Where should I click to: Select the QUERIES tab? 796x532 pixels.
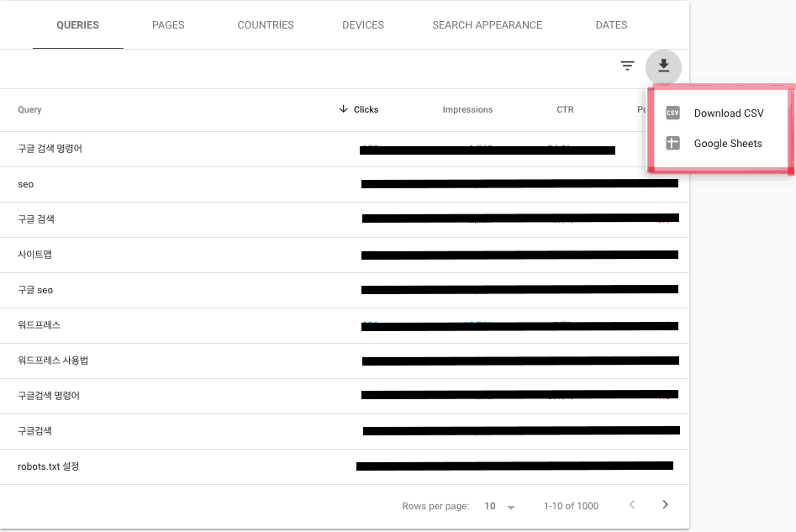pyautogui.click(x=77, y=24)
